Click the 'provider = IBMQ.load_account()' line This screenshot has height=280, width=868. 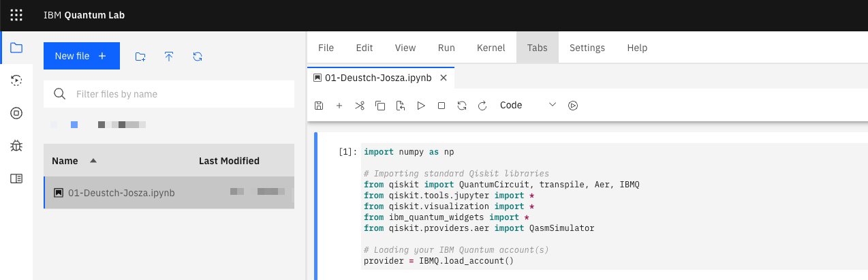click(x=438, y=261)
